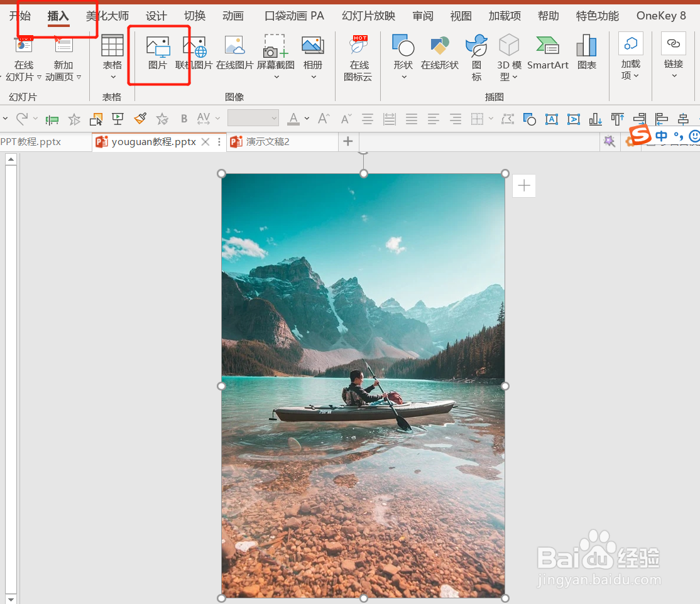Expand redo dropdown arrow
This screenshot has height=604, width=700.
[35, 119]
